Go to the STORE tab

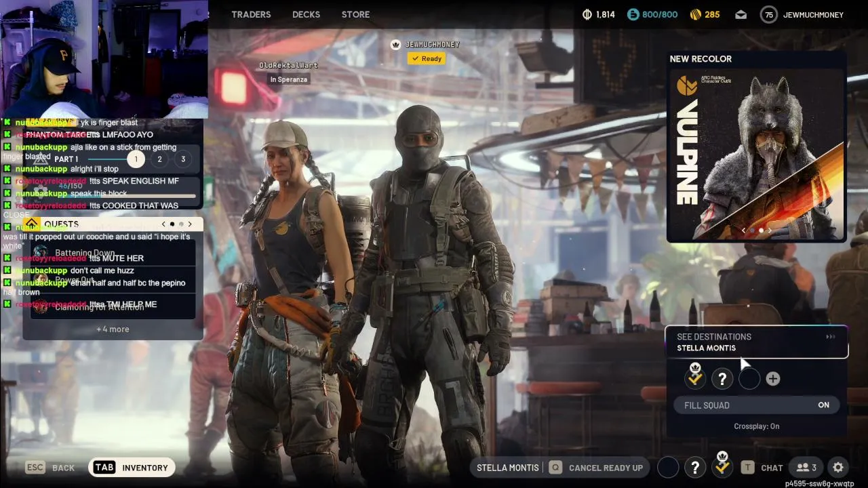point(355,14)
